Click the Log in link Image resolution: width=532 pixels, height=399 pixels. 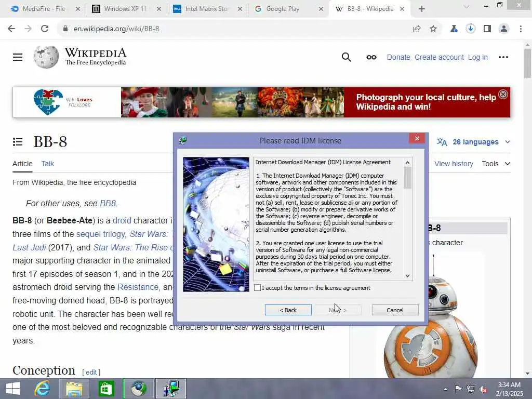[x=478, y=57]
